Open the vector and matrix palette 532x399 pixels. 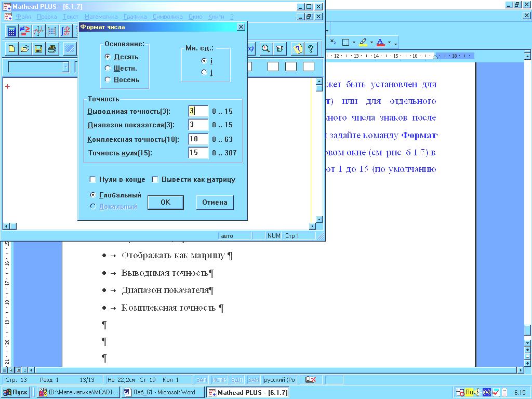coord(51,31)
